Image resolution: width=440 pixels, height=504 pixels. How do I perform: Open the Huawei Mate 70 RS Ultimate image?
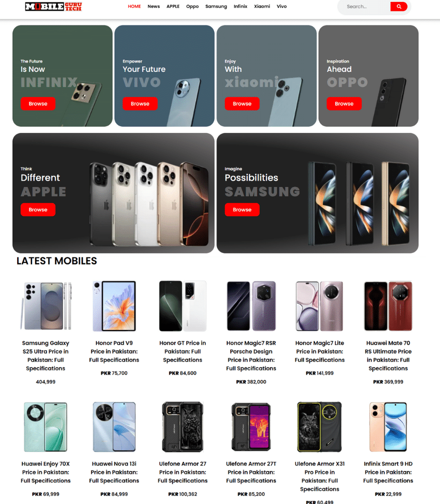click(388, 306)
